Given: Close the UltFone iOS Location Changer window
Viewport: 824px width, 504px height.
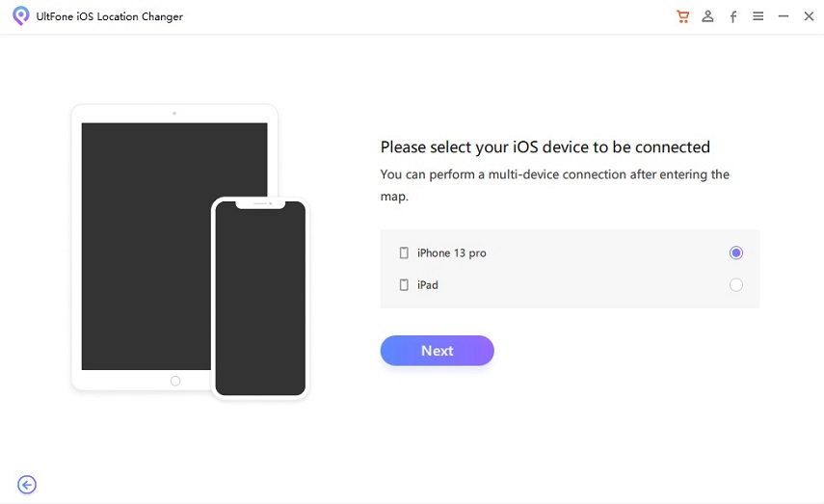Looking at the screenshot, I should [809, 16].
